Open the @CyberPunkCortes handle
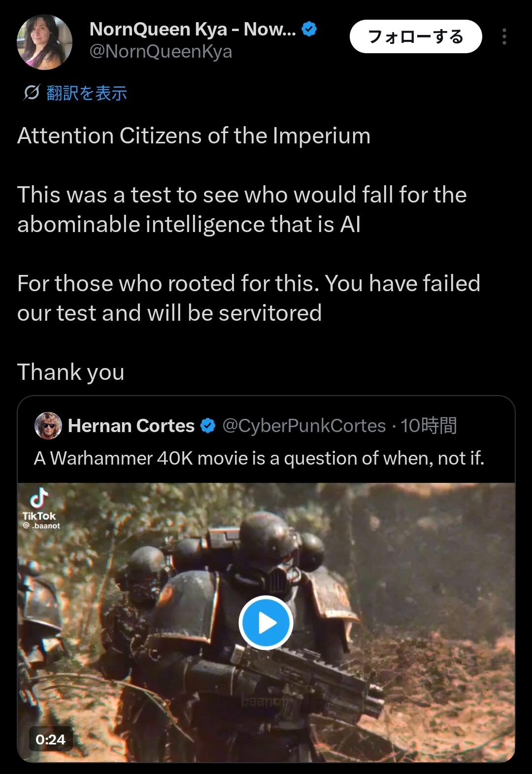Viewport: 532px width, 774px height. tap(304, 426)
